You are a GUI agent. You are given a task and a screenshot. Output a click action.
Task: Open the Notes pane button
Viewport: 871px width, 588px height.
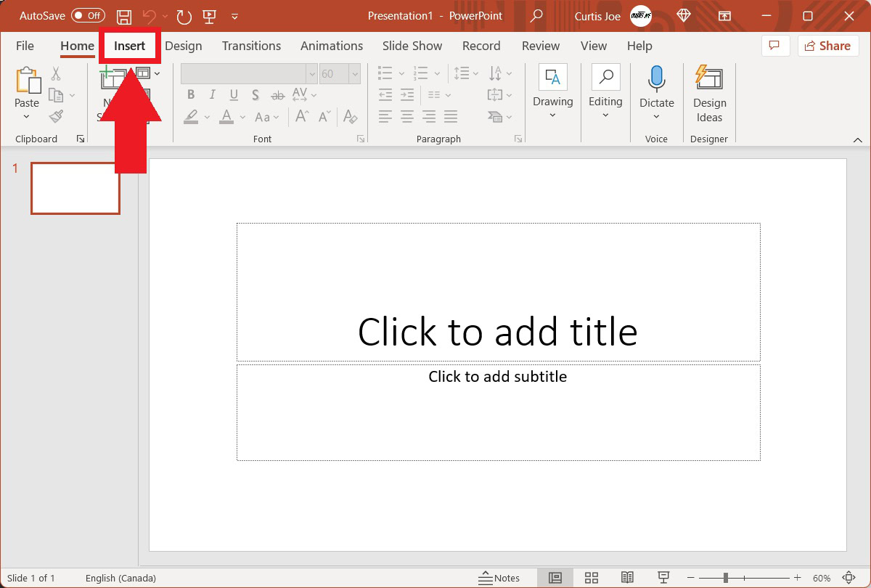pos(499,578)
